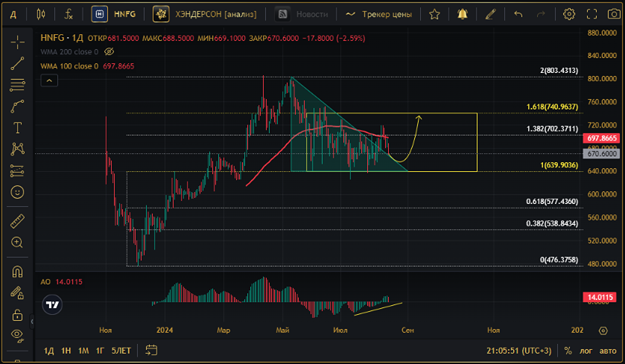625x364 pixels.
Task: Toggle magnet mode for drawings
Action: click(x=17, y=271)
